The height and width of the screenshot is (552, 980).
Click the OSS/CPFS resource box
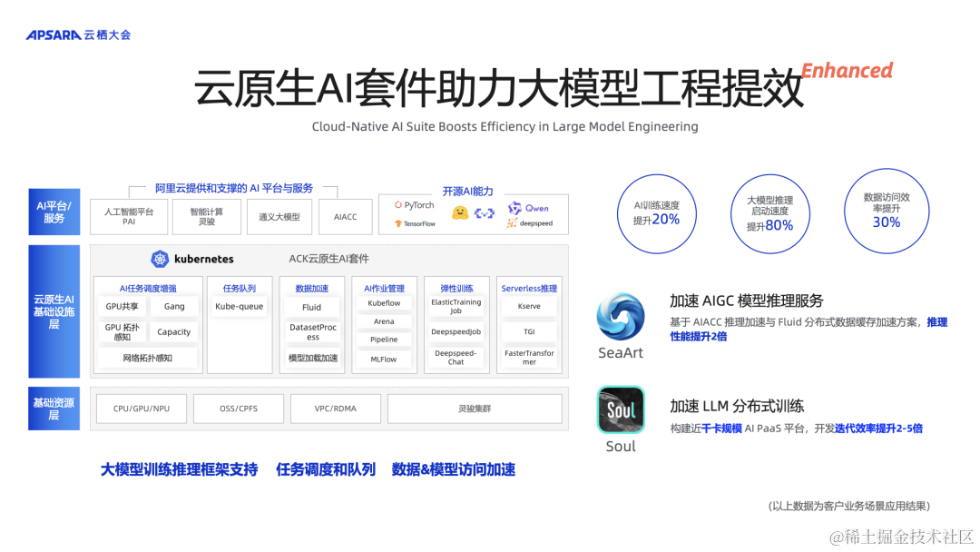tap(239, 409)
